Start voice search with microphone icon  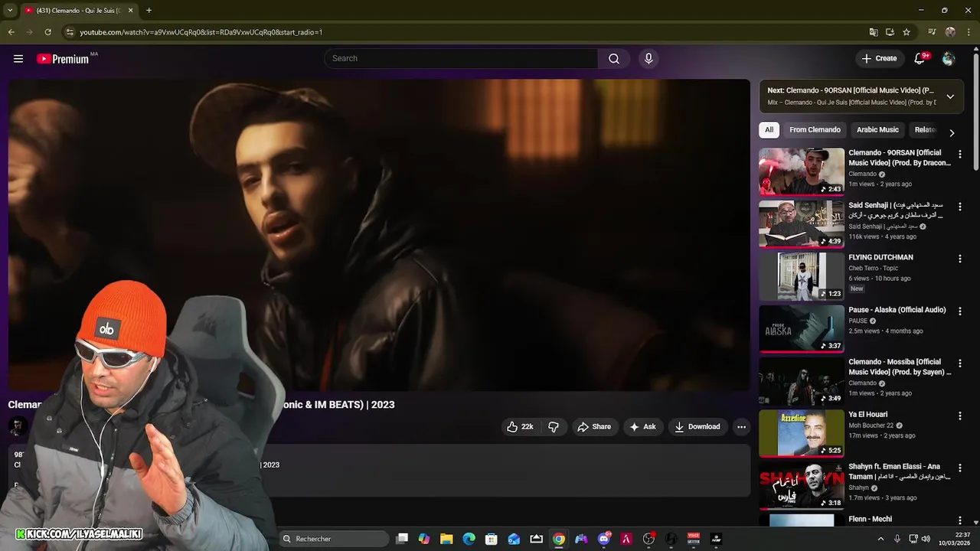tap(648, 59)
